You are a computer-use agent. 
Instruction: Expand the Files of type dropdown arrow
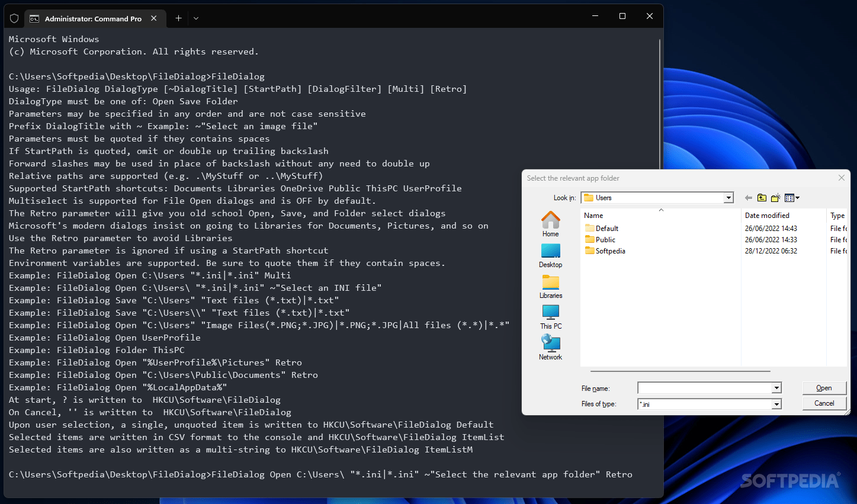[776, 404]
